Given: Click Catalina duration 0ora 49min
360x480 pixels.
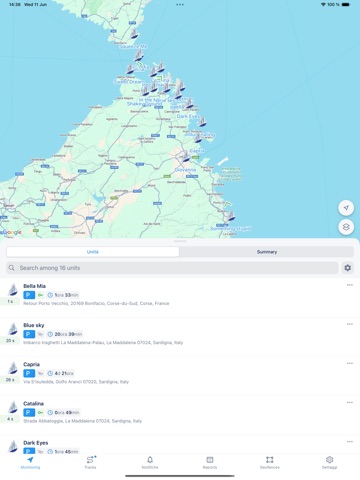Looking at the screenshot, I should (63, 412).
